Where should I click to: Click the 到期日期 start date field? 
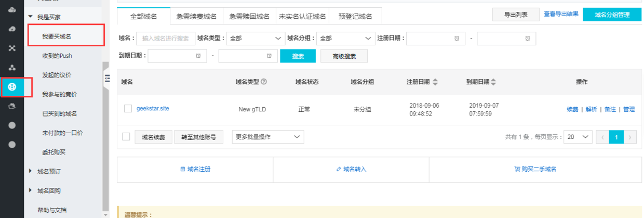(x=177, y=56)
